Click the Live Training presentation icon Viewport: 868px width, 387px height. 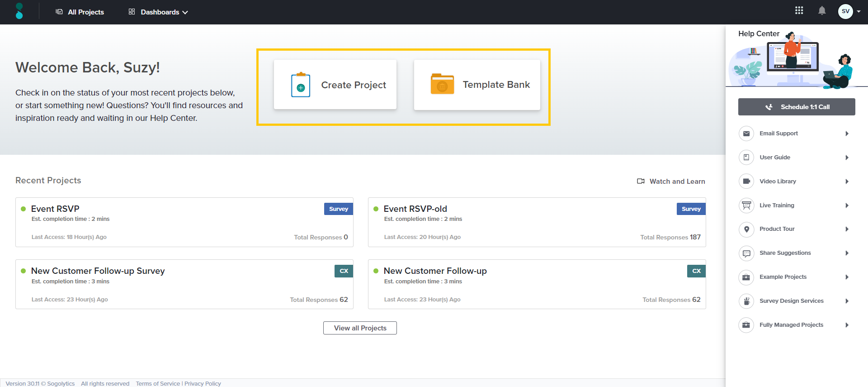point(746,205)
